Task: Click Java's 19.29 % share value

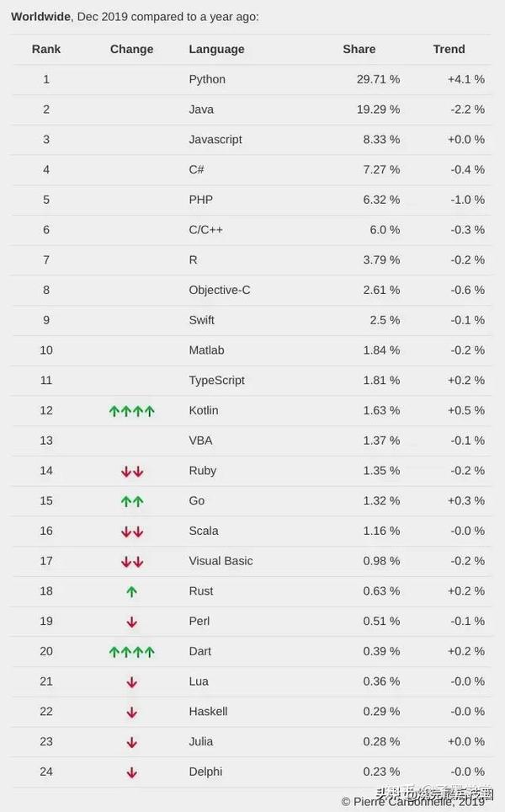Action: point(376,110)
